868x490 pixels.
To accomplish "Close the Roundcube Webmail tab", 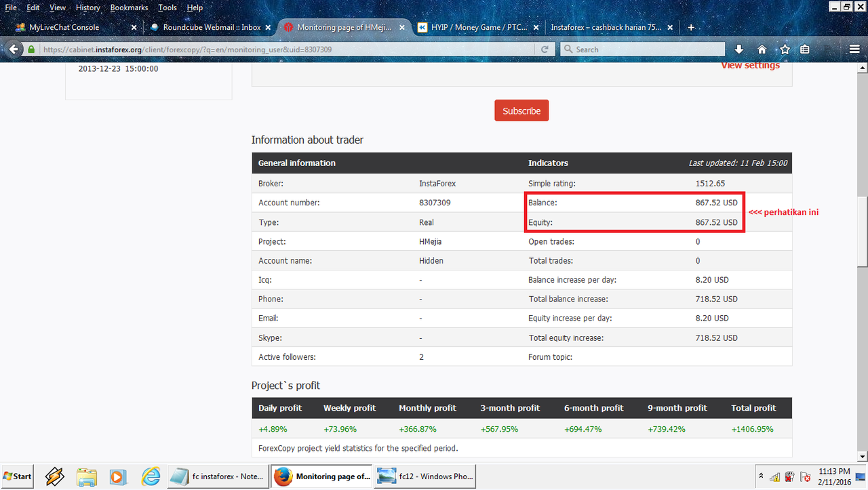I will (x=268, y=28).
